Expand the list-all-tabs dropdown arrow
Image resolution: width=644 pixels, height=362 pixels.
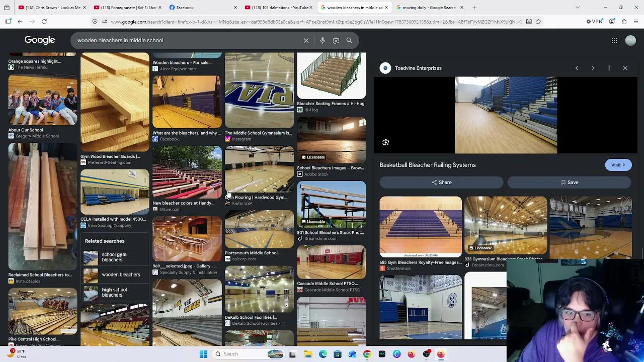coord(577,8)
